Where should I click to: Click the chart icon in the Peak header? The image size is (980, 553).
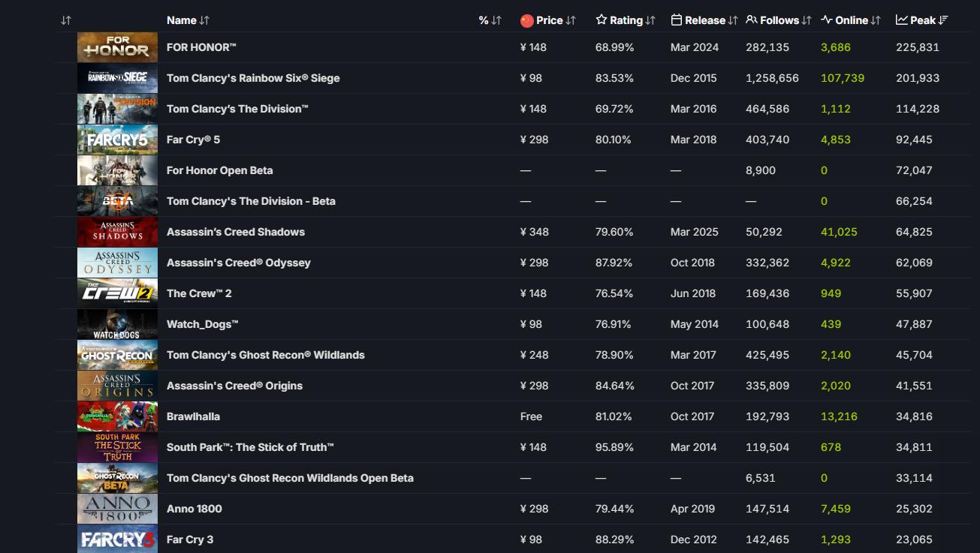902,20
